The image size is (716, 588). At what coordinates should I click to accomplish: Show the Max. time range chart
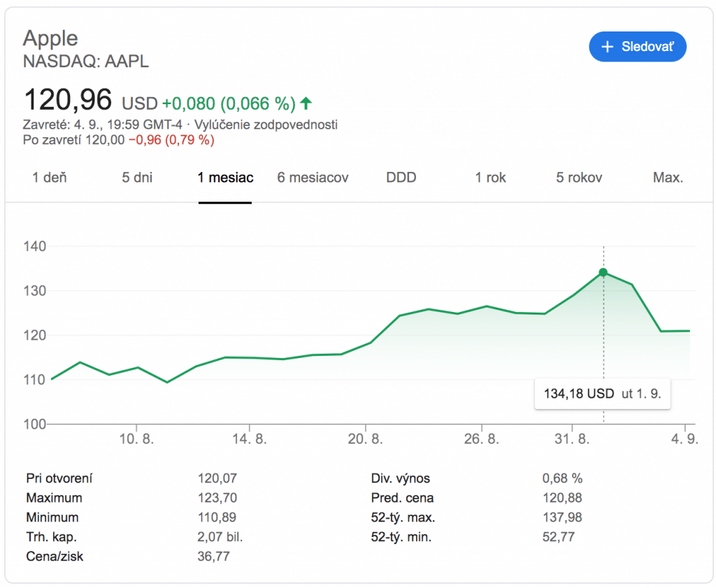pos(668,178)
